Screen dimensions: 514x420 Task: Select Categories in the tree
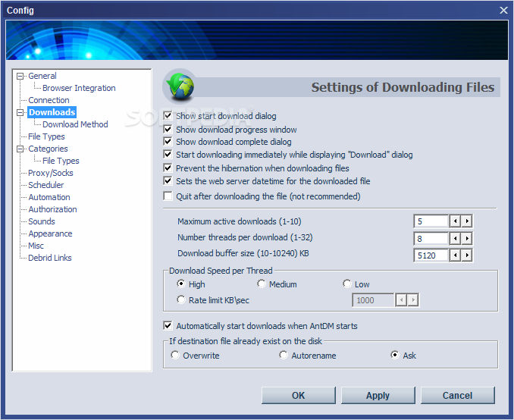[x=48, y=149]
